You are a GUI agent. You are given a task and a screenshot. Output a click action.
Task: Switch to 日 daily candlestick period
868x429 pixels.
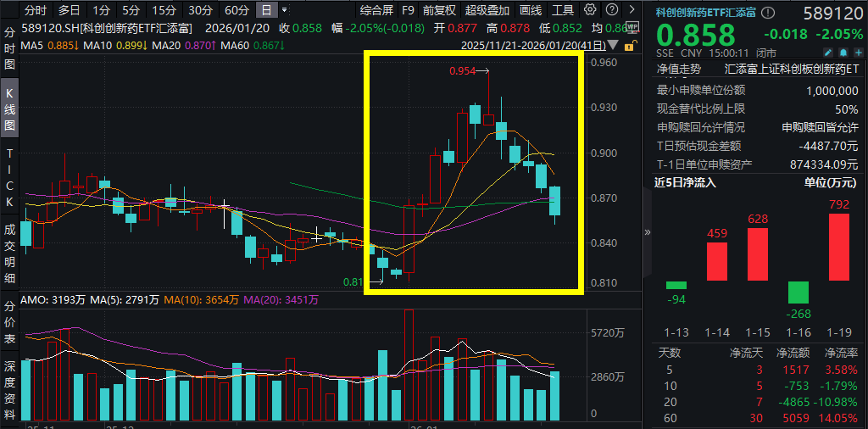click(x=267, y=11)
